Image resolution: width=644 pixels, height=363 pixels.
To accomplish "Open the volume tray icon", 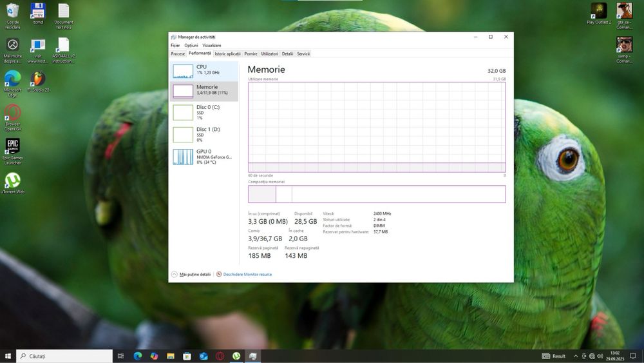I will (600, 356).
